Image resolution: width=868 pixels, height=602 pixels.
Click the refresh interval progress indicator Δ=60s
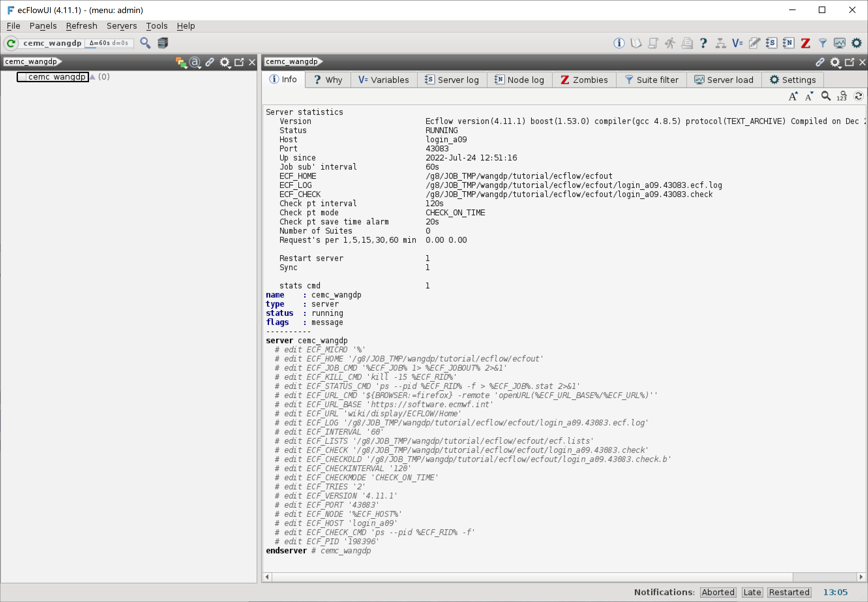(x=109, y=43)
